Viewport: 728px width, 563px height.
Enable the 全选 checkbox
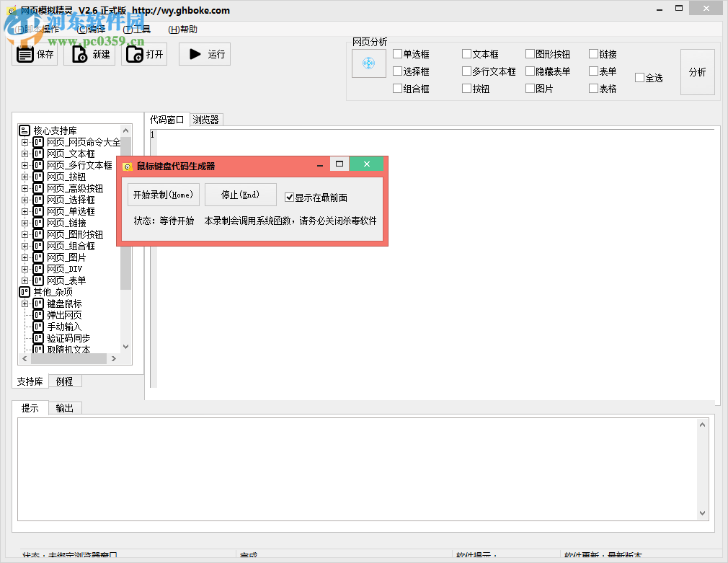pos(639,77)
